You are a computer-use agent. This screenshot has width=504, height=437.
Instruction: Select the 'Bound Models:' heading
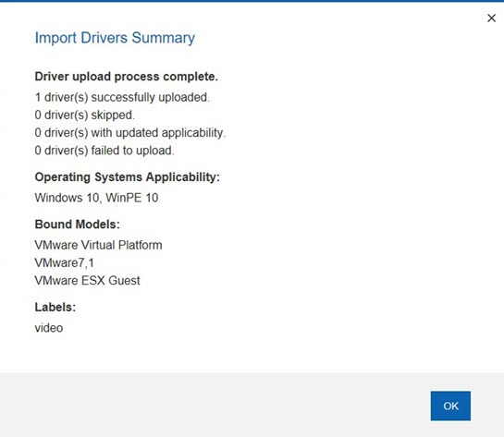tap(77, 225)
